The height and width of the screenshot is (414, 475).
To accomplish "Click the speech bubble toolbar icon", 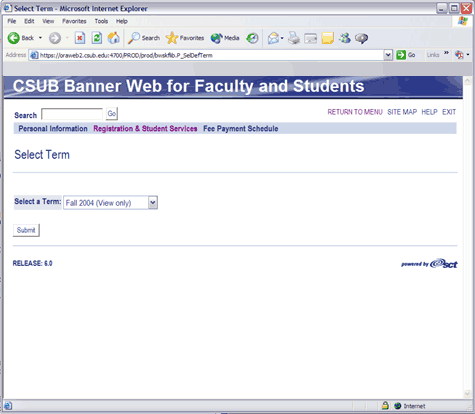I will coord(362,38).
